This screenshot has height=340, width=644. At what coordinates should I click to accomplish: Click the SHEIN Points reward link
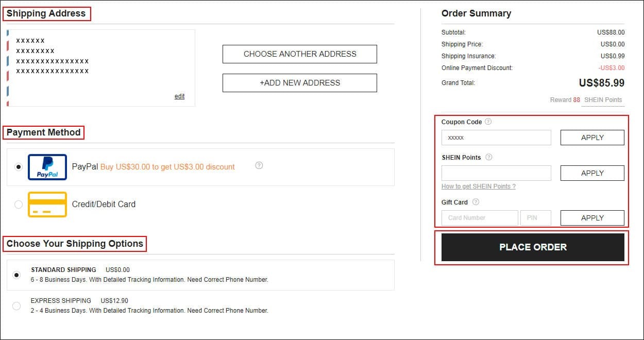603,99
